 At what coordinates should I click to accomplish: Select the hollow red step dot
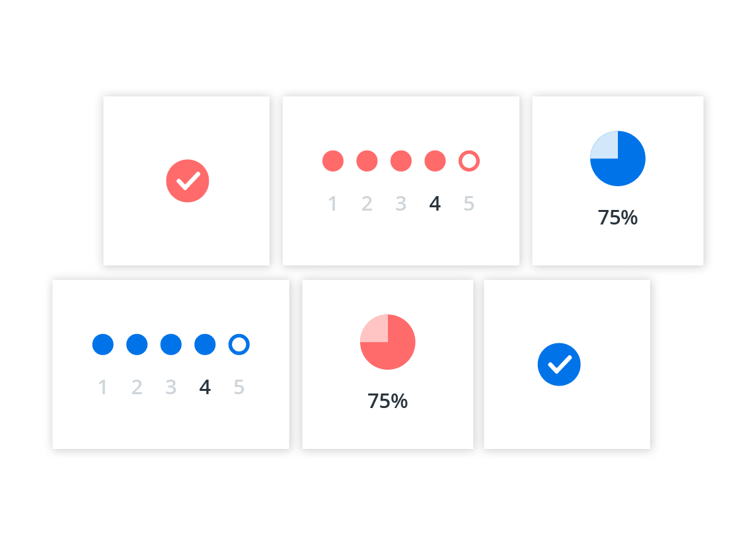click(469, 161)
